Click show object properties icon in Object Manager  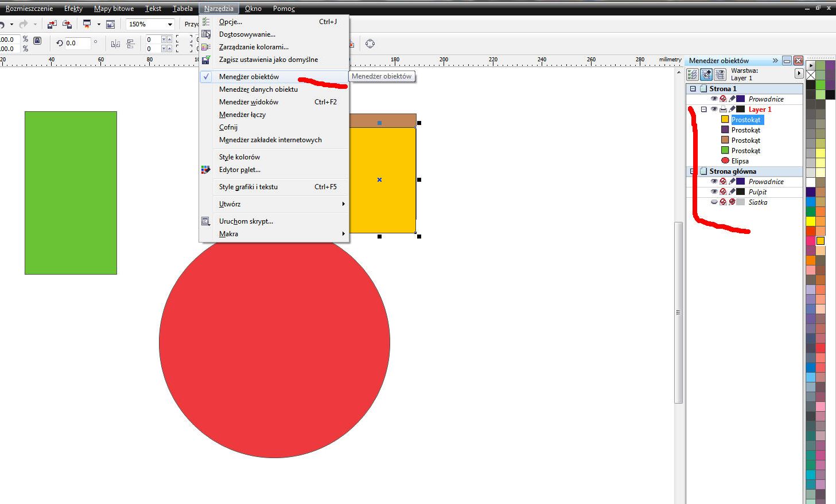(x=693, y=75)
